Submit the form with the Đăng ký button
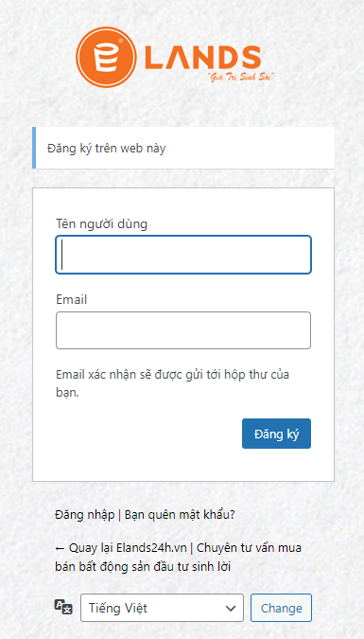 click(276, 434)
